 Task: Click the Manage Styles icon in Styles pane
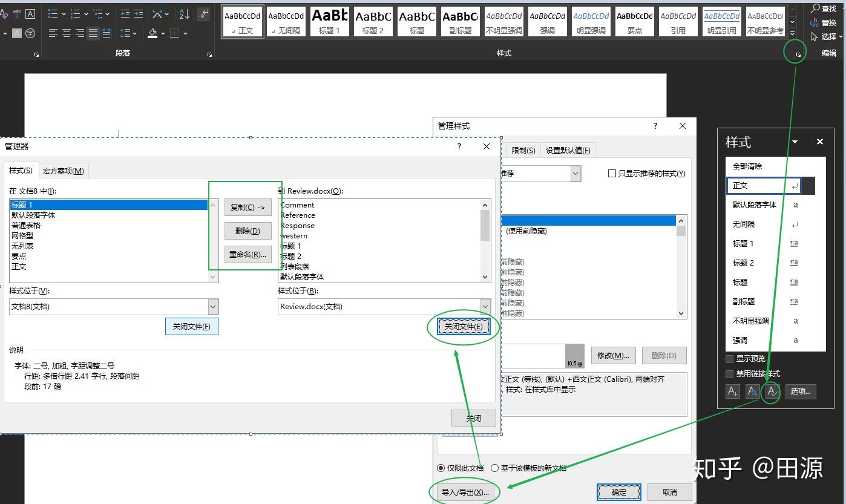(772, 391)
